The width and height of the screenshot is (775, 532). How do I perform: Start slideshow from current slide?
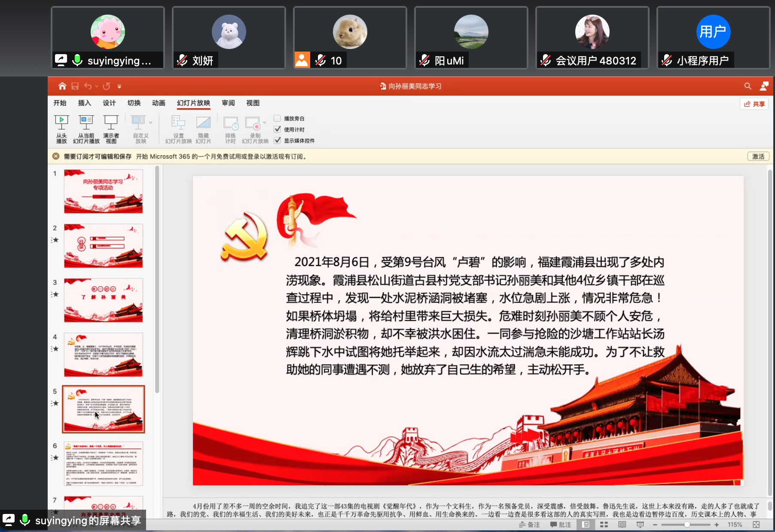click(86, 123)
